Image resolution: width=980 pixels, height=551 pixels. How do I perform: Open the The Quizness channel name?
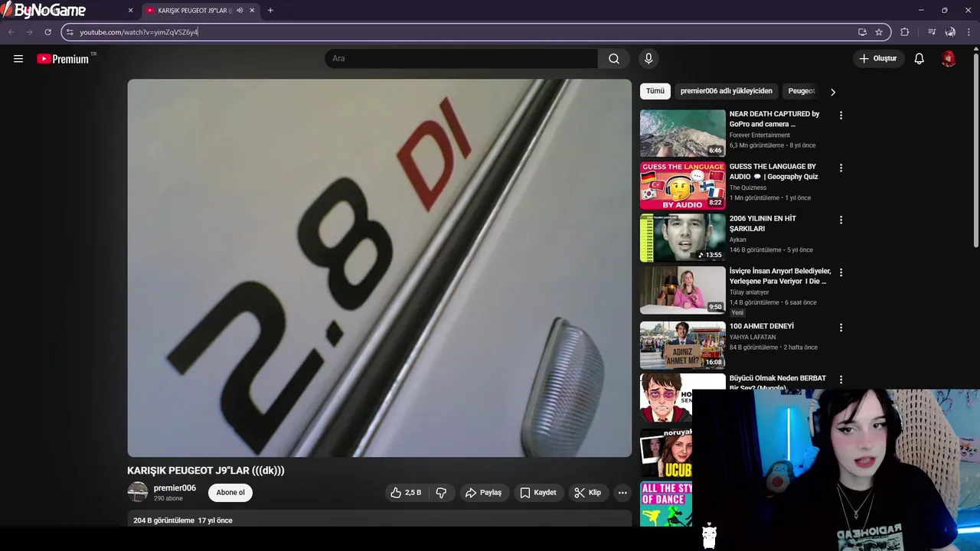pyautogui.click(x=748, y=187)
